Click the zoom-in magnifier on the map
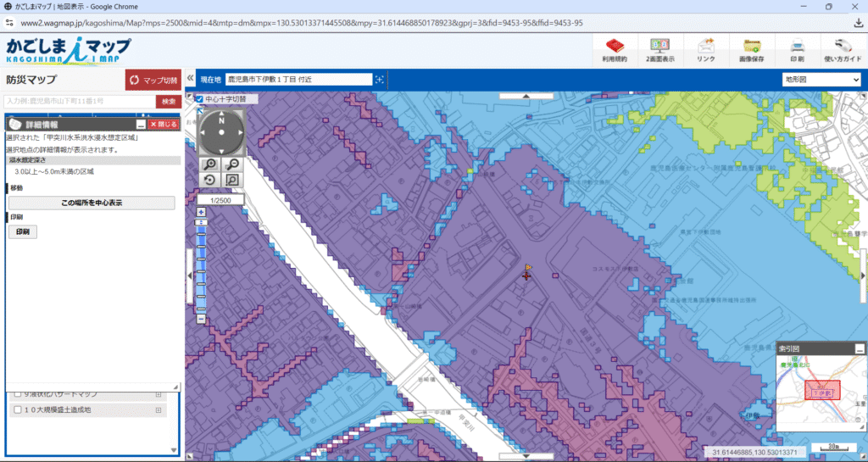Image resolution: width=868 pixels, height=462 pixels. 209,164
